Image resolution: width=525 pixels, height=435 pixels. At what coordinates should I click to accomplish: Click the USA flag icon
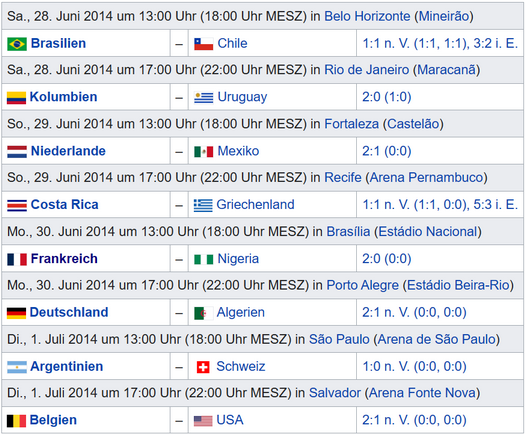pos(203,421)
